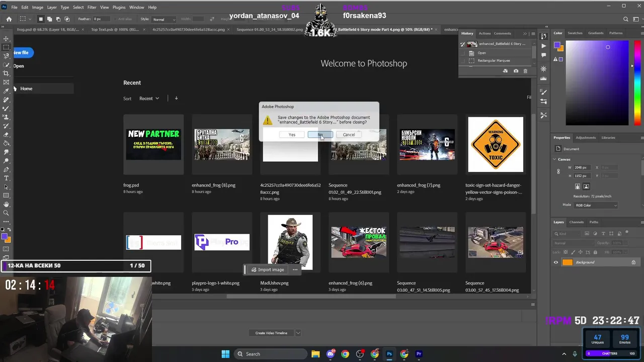This screenshot has width=644, height=362.
Task: Open more options beside Import image
Action: click(x=295, y=269)
